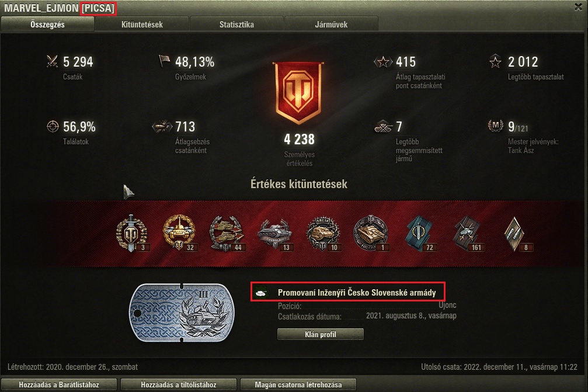588x392 pixels.
Task: Open the Kitüntetések tab
Action: tap(142, 25)
